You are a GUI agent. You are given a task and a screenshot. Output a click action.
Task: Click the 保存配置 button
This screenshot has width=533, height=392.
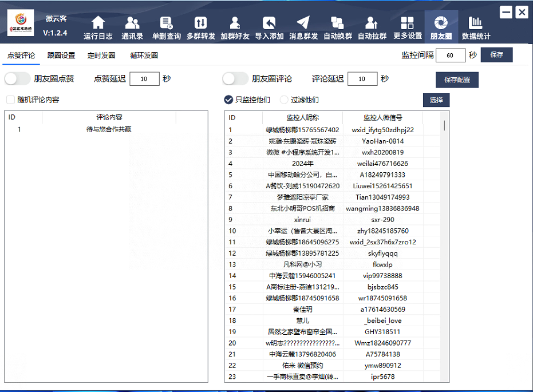tap(456, 80)
